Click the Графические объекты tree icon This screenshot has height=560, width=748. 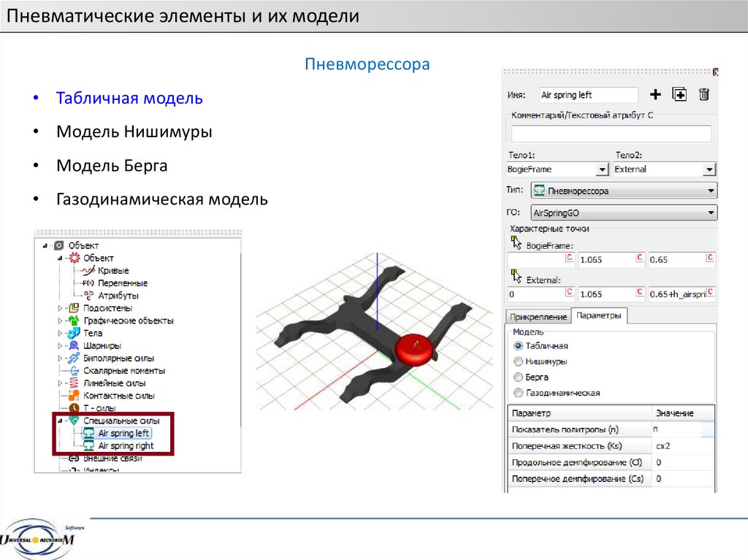(73, 321)
